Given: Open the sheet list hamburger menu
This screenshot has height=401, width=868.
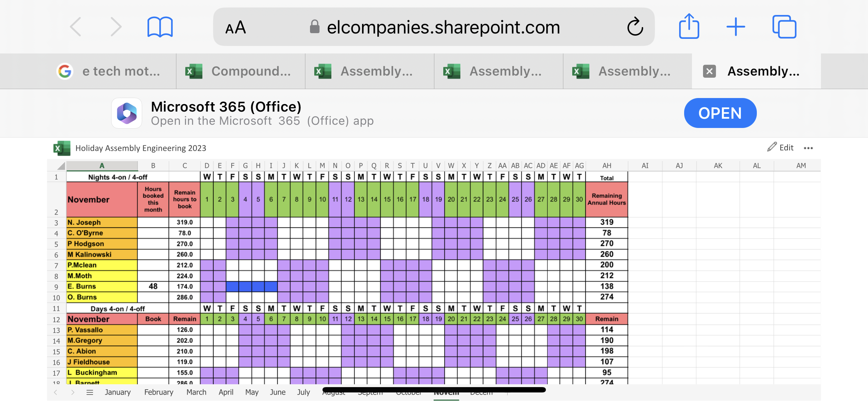Looking at the screenshot, I should (x=90, y=392).
